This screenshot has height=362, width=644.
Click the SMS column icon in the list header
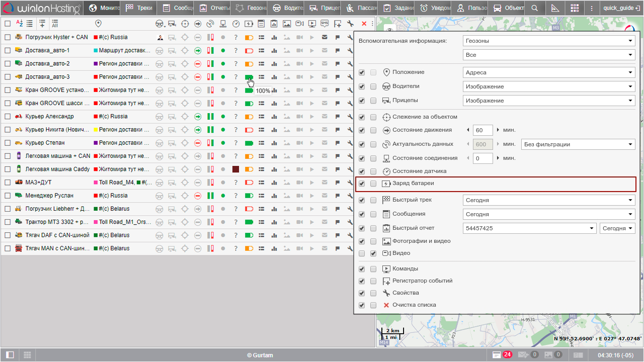[x=324, y=23]
